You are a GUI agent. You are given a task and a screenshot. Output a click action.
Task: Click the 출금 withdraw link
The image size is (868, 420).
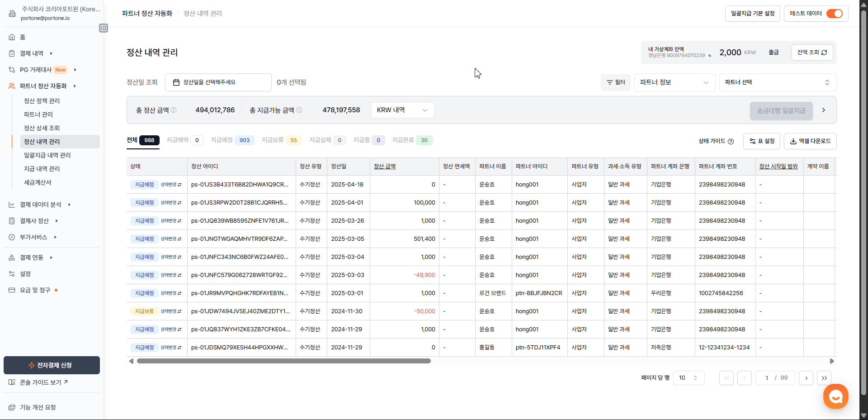pyautogui.click(x=774, y=52)
